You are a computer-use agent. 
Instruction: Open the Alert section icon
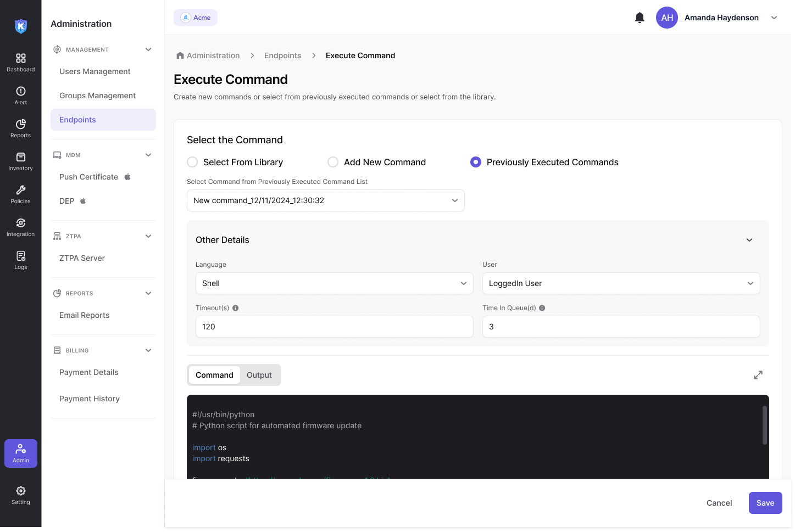[x=20, y=95]
